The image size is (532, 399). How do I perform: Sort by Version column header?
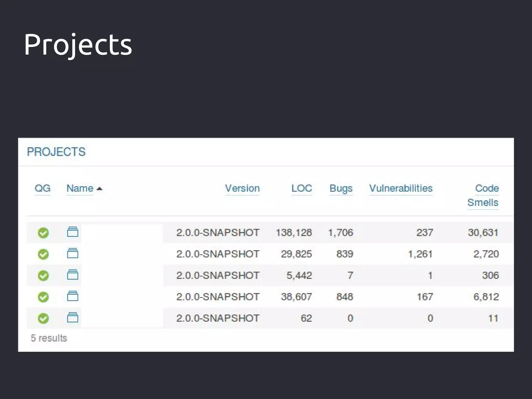pyautogui.click(x=242, y=188)
